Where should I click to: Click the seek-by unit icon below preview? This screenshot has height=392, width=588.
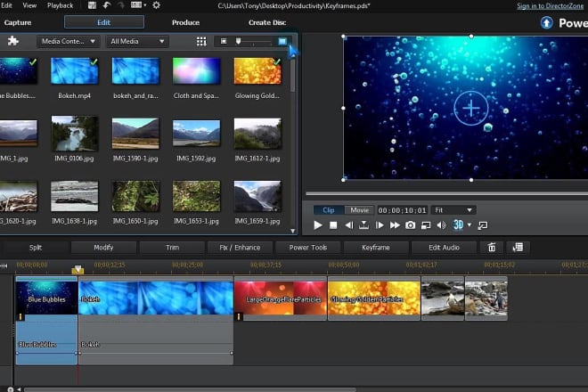363,225
